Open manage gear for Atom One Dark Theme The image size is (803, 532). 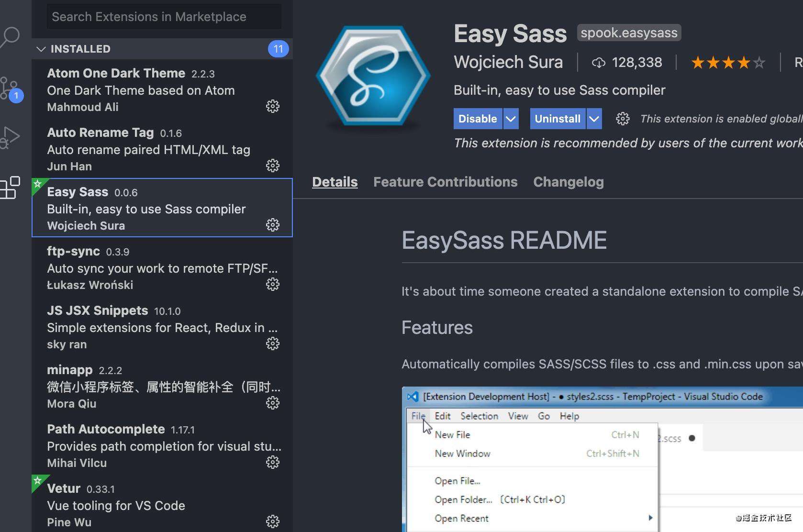[273, 106]
